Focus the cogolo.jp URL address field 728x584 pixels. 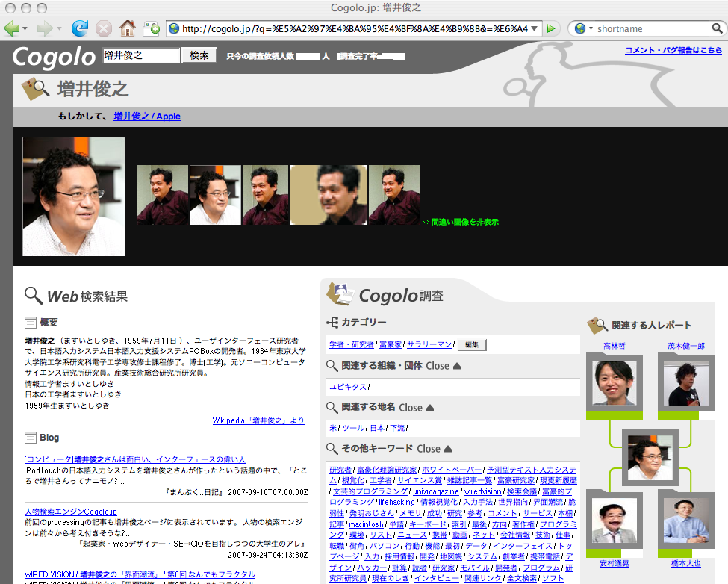coord(355,29)
